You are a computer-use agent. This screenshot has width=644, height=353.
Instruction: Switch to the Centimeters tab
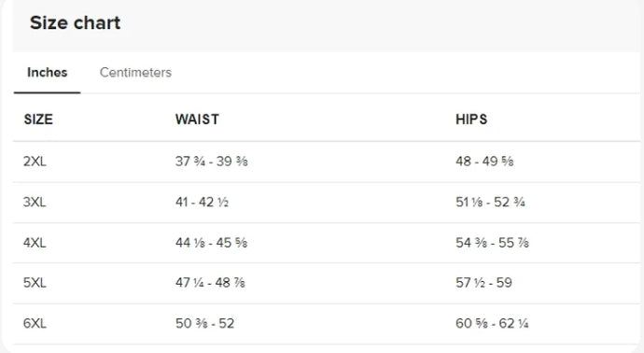135,72
